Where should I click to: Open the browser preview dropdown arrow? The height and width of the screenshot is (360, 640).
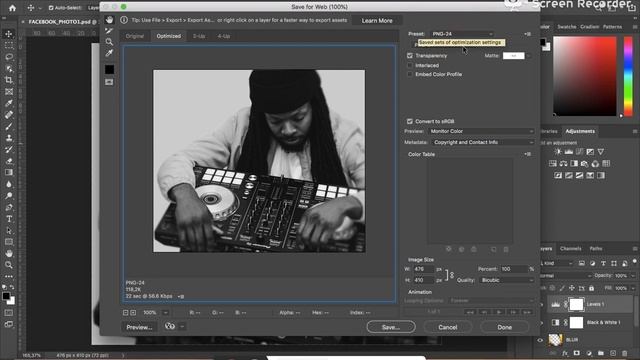(x=182, y=327)
